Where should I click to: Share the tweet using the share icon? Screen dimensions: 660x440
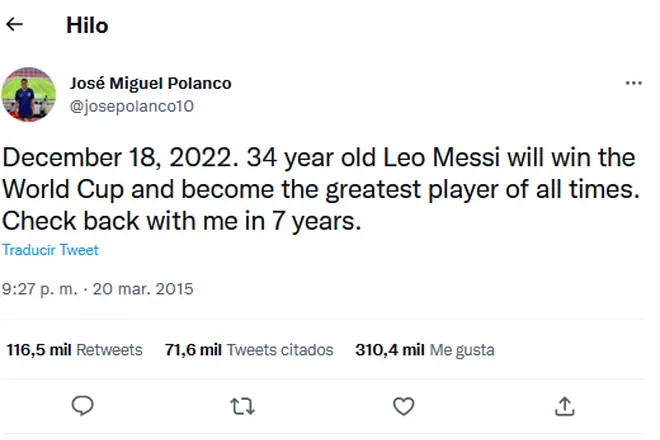click(564, 405)
